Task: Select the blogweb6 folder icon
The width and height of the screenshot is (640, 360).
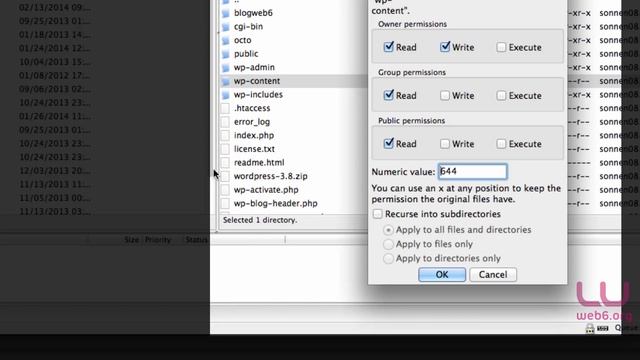Action: [225, 13]
